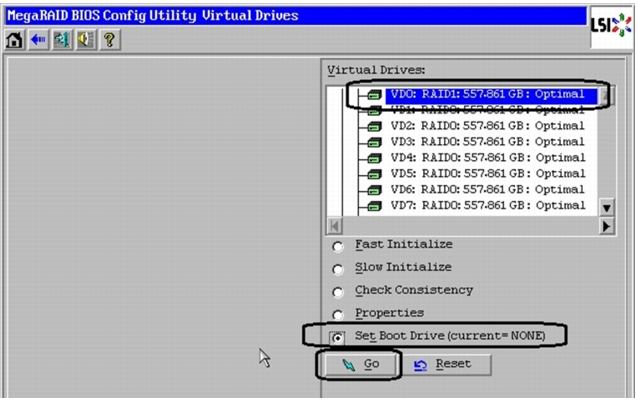Select VD4 RAID0 virtual drive row
Screen dimensions: 638x411
[487, 157]
